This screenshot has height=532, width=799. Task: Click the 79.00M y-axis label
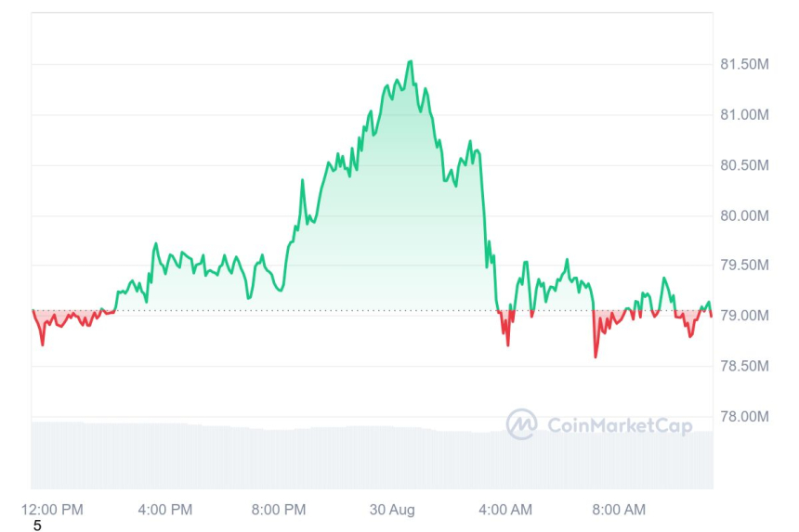(744, 316)
